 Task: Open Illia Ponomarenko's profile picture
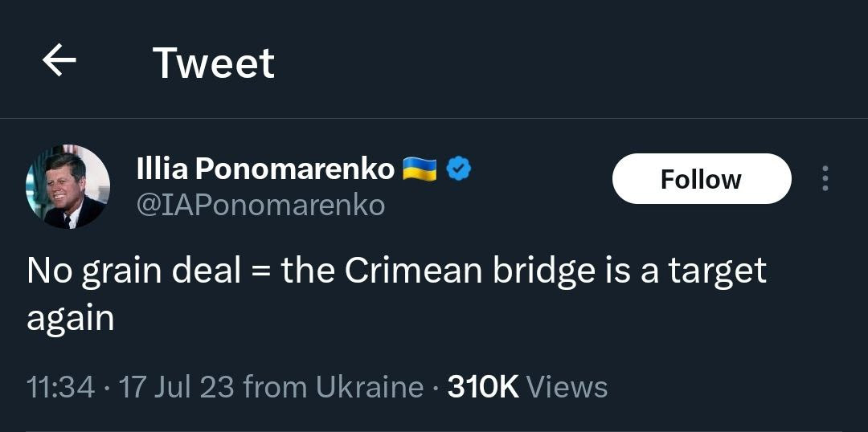click(68, 186)
